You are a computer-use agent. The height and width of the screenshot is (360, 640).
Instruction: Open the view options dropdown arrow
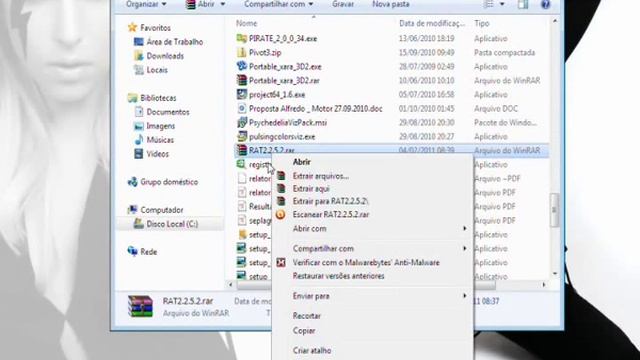tap(502, 4)
